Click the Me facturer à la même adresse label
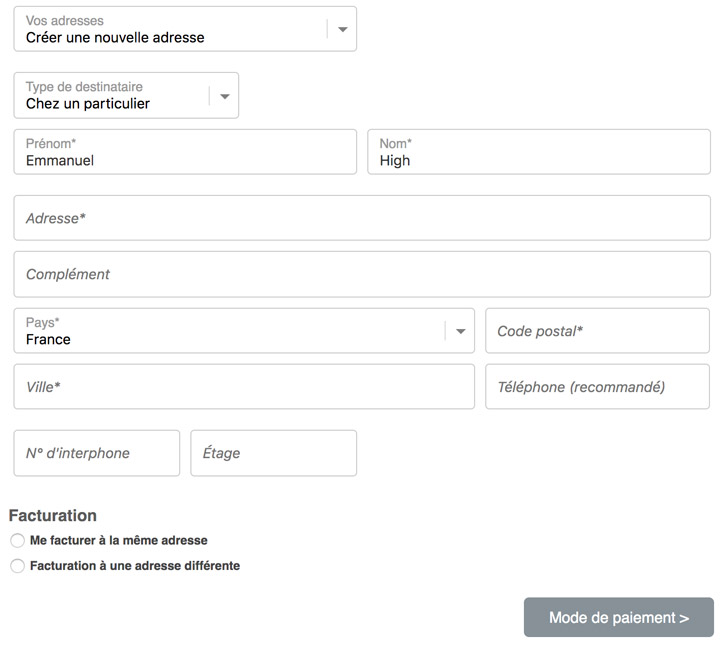 coord(119,540)
